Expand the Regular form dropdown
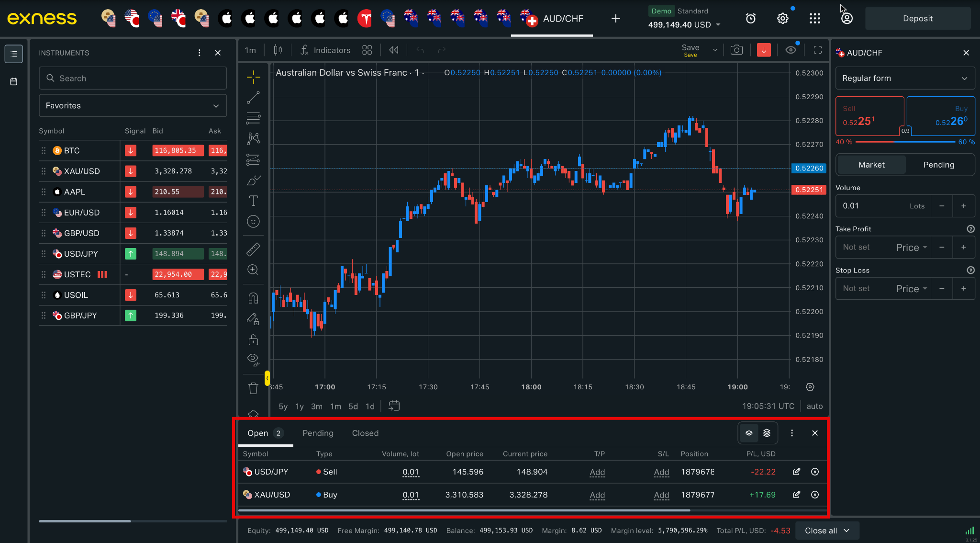 click(905, 78)
